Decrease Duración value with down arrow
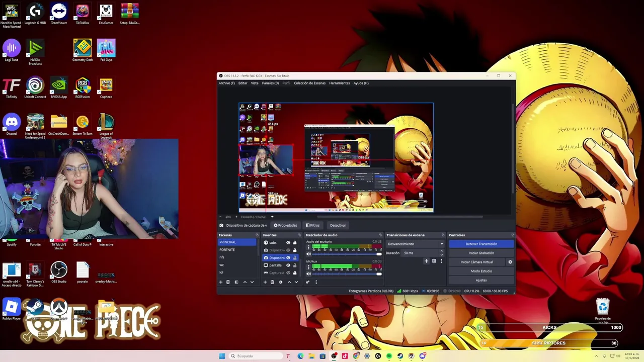The image size is (644, 362). pos(442,255)
